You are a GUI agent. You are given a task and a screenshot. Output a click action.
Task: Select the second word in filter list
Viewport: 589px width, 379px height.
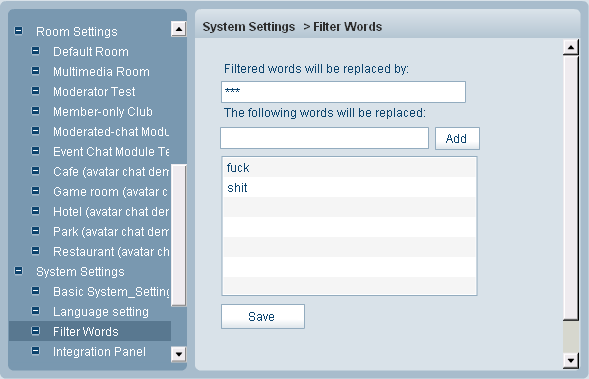pos(349,187)
